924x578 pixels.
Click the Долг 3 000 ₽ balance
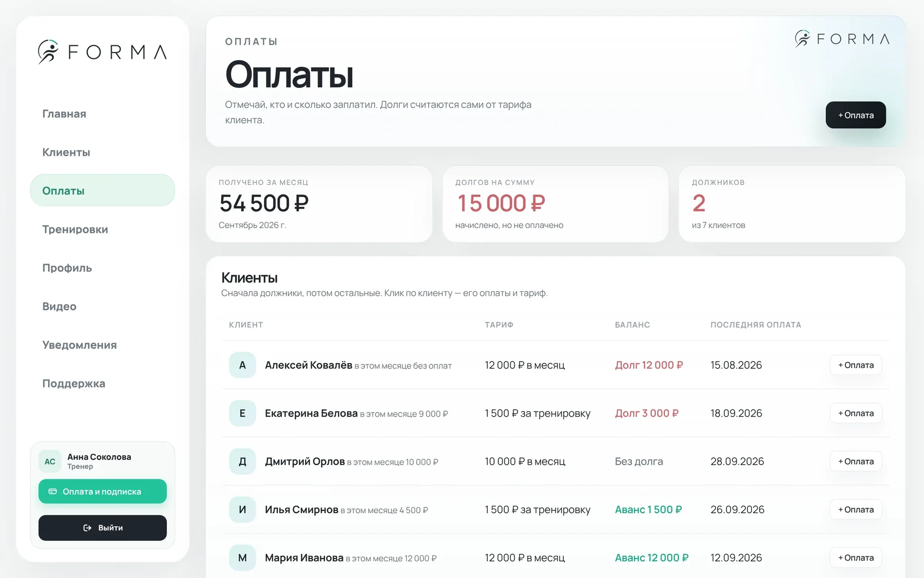click(x=647, y=414)
